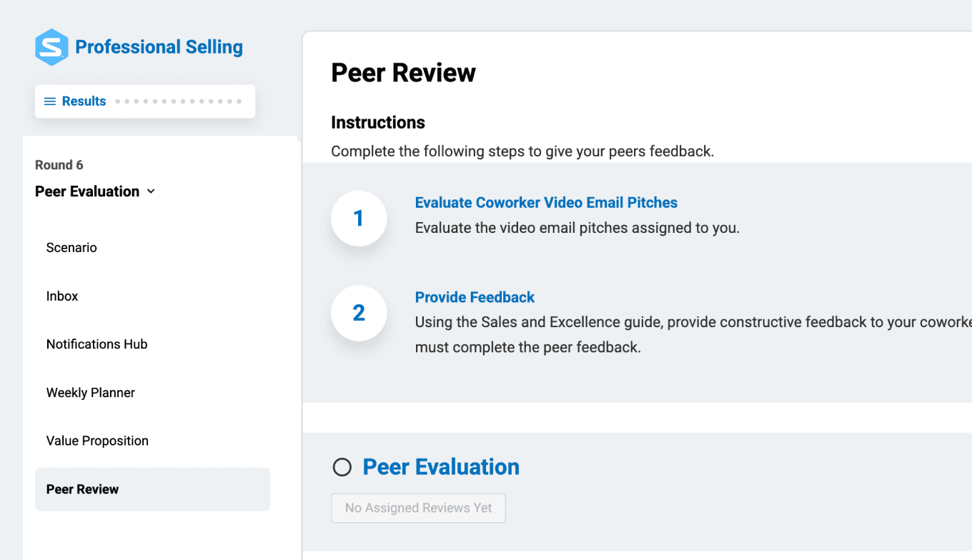Click the Provide Feedback link
This screenshot has width=972, height=560.
point(475,297)
